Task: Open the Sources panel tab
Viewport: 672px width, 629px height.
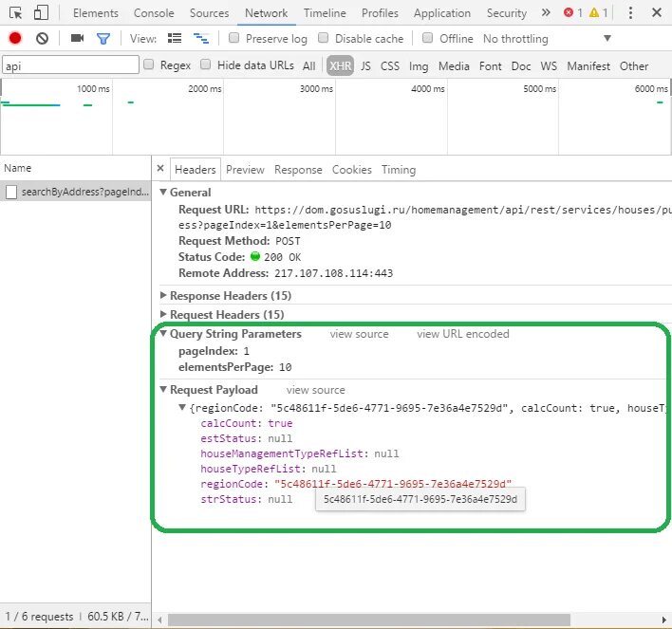Action: [209, 13]
